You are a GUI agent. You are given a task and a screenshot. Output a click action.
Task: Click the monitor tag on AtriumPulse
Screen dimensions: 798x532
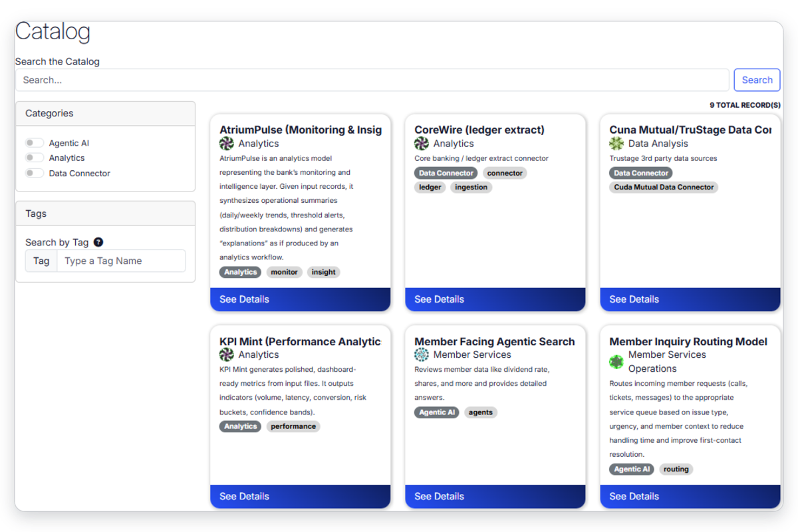[284, 272]
